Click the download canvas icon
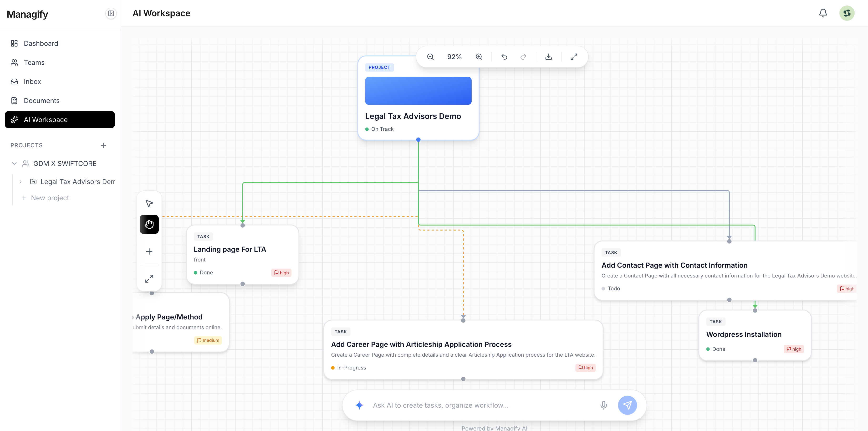Image resolution: width=868 pixels, height=431 pixels. point(549,57)
